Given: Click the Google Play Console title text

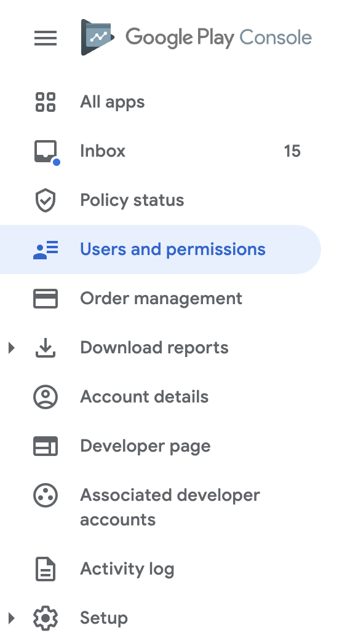Looking at the screenshot, I should (x=218, y=37).
